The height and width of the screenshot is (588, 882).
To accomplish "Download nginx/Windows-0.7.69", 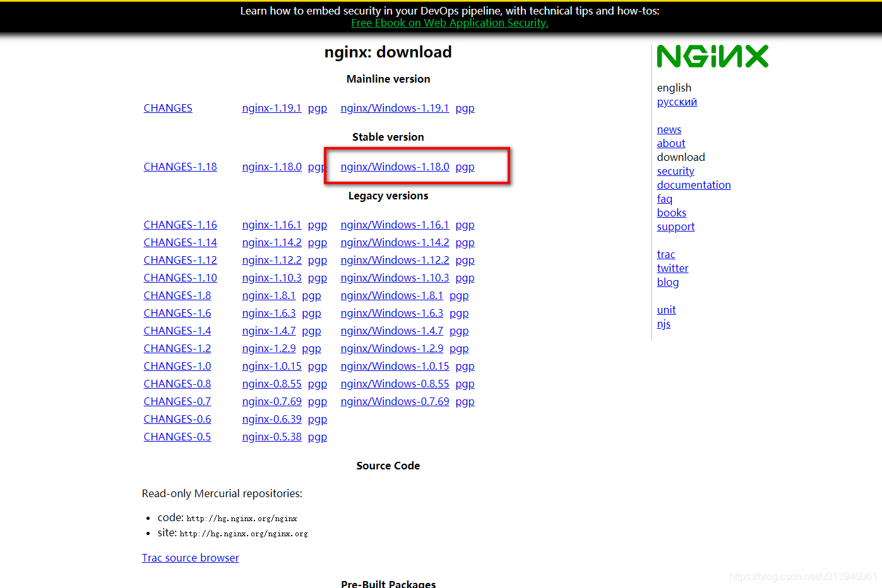I will coord(395,401).
